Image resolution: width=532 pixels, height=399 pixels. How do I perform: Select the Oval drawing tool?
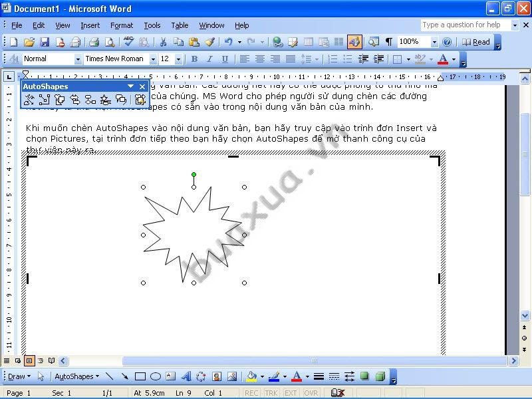pyautogui.click(x=156, y=376)
